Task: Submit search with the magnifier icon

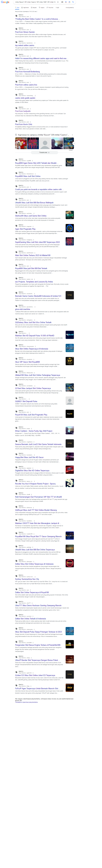Action: point(73,2)
